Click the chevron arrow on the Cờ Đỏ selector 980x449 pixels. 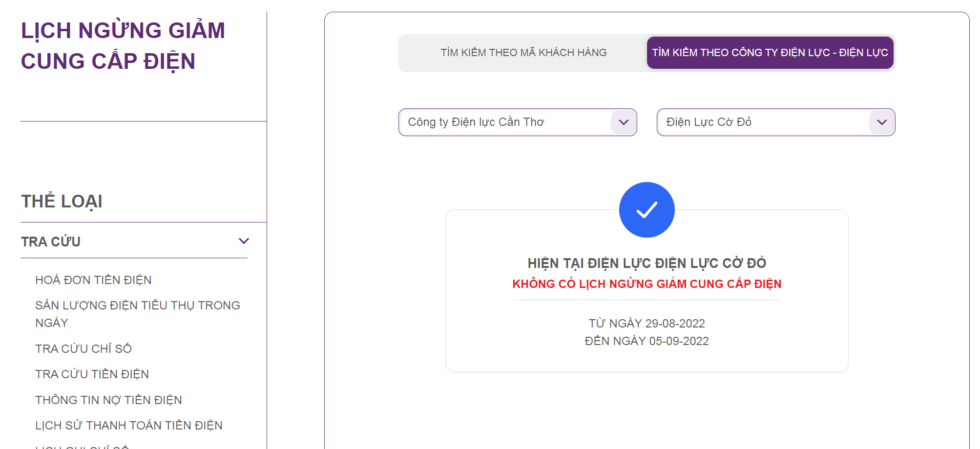(882, 122)
